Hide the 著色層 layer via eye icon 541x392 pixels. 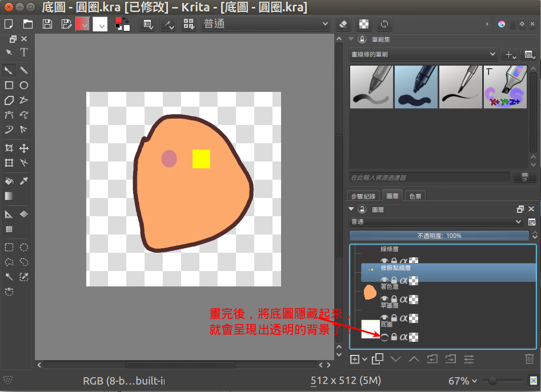point(384,299)
